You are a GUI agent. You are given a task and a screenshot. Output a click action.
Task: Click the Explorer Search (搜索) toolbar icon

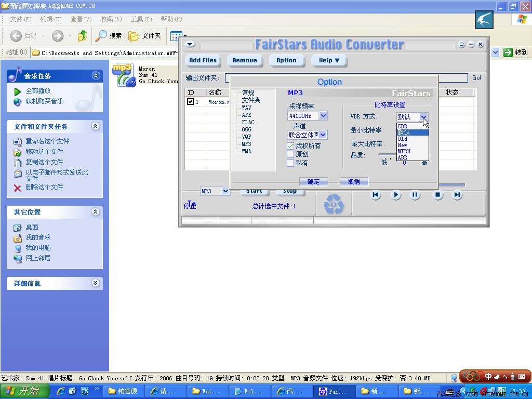[x=101, y=36]
